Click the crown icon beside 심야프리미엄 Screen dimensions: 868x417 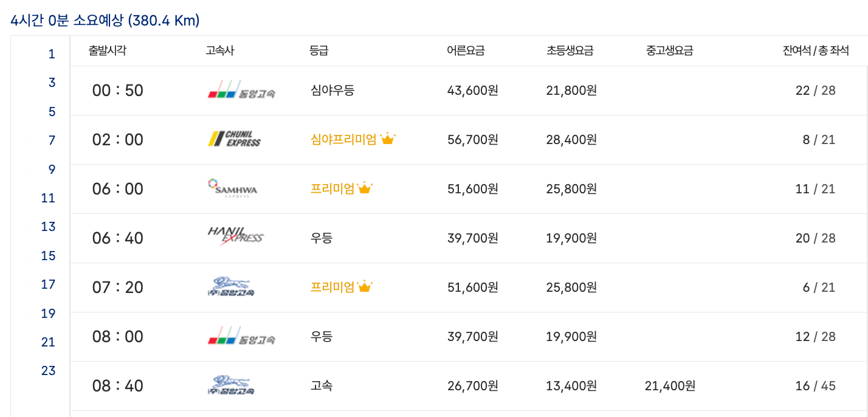[387, 137]
